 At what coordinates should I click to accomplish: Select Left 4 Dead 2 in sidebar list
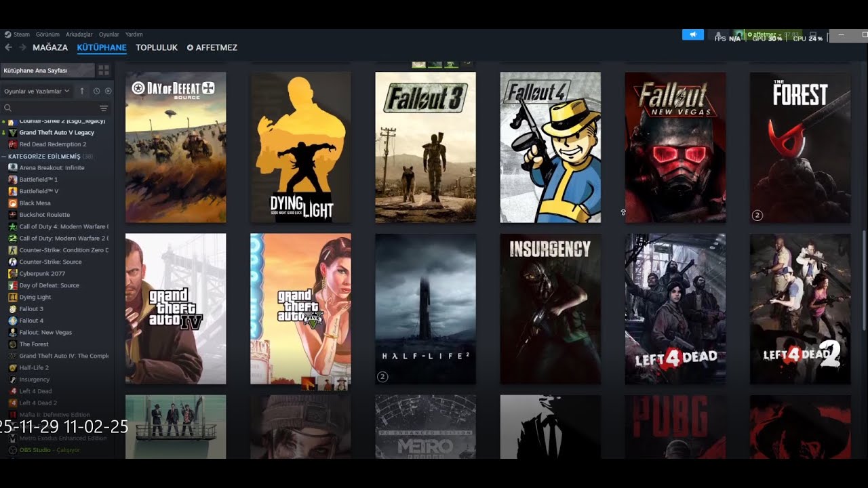tap(38, 403)
